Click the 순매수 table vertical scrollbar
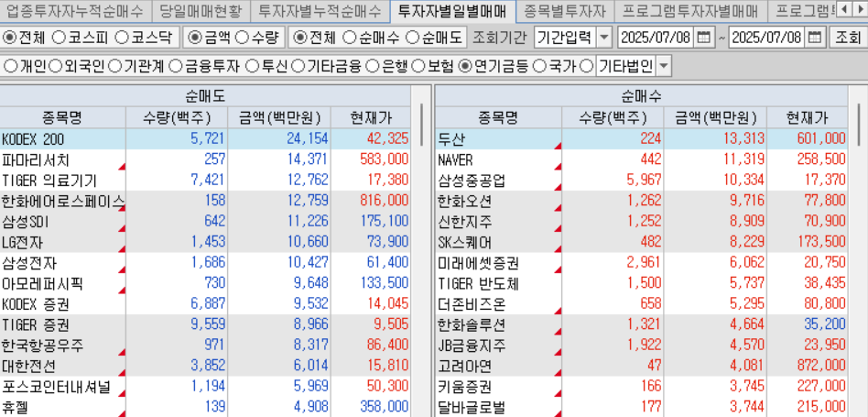The width and height of the screenshot is (868, 417). [x=858, y=124]
